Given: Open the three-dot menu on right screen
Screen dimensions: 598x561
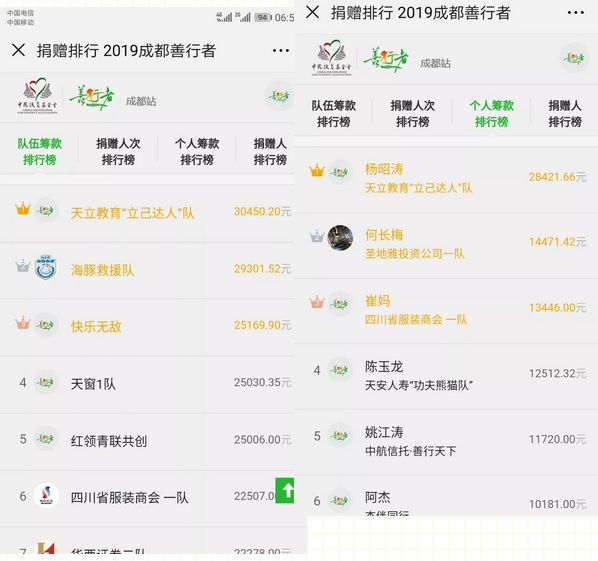Looking at the screenshot, I should pyautogui.click(x=575, y=13).
